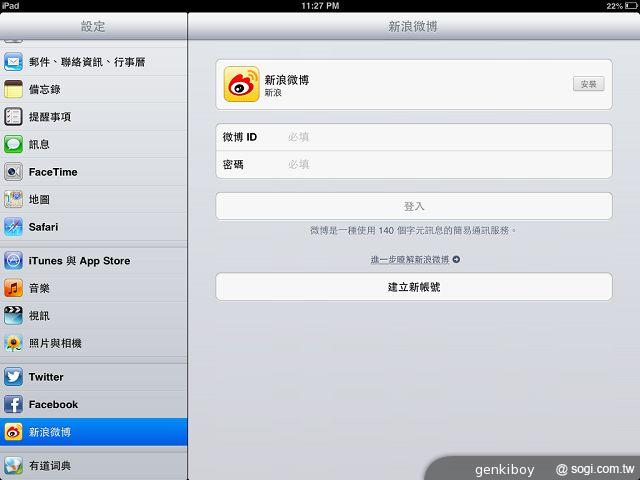Tap the Maps icon
This screenshot has width=640, height=480.
[13, 200]
